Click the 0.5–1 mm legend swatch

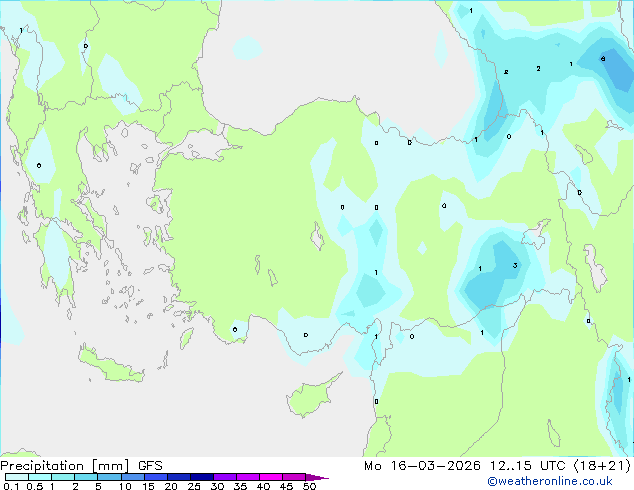coord(40,477)
